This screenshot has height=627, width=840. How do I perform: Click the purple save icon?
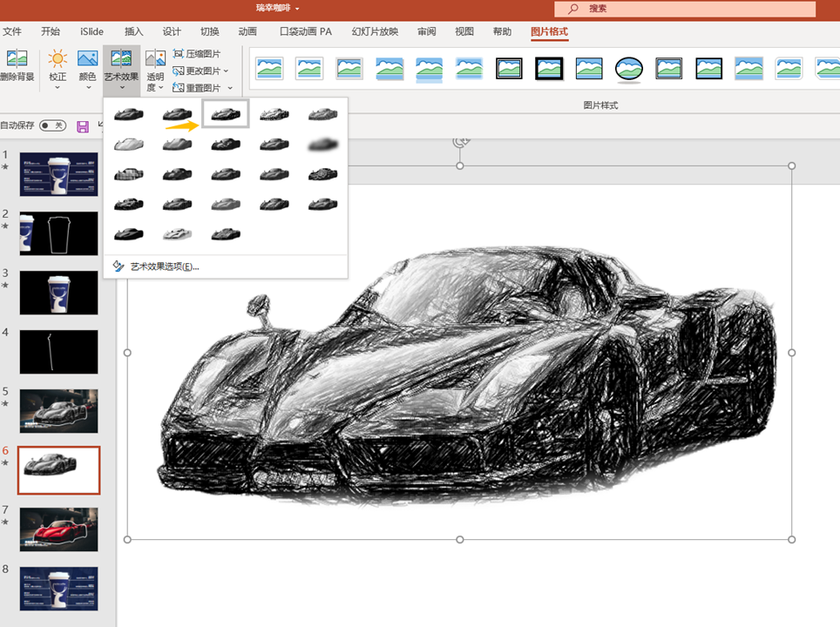click(83, 126)
